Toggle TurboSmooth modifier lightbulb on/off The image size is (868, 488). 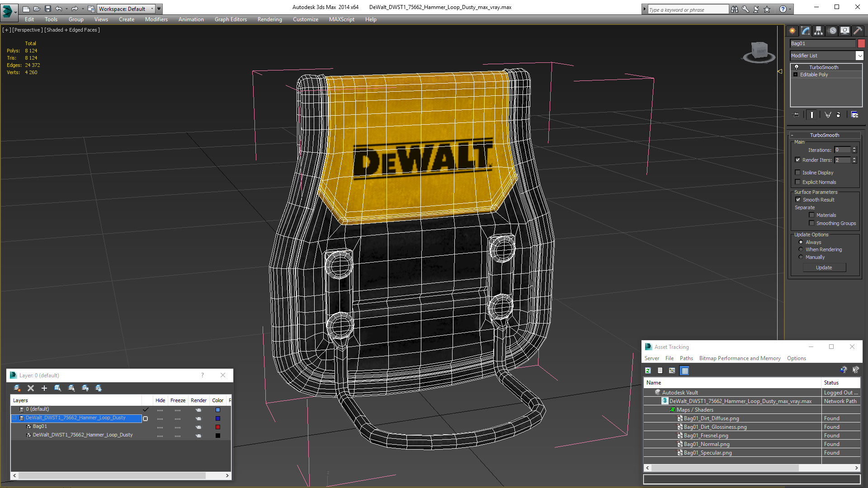797,67
